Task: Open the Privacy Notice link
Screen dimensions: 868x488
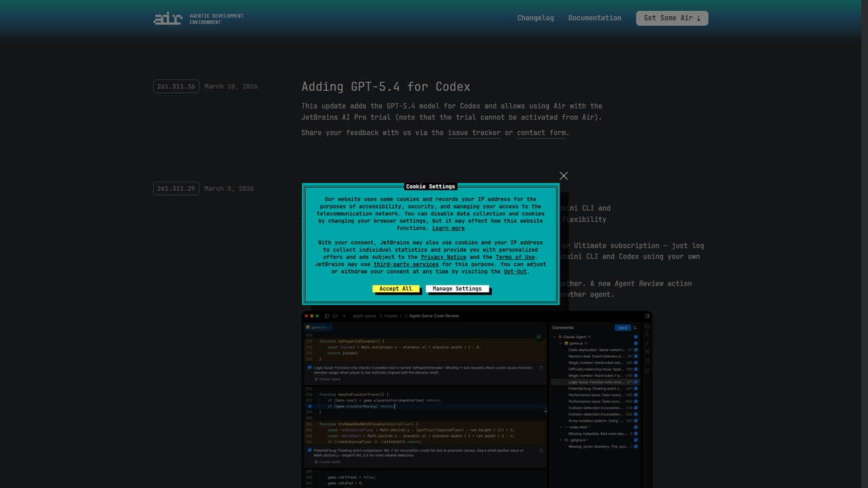Action: 443,257
